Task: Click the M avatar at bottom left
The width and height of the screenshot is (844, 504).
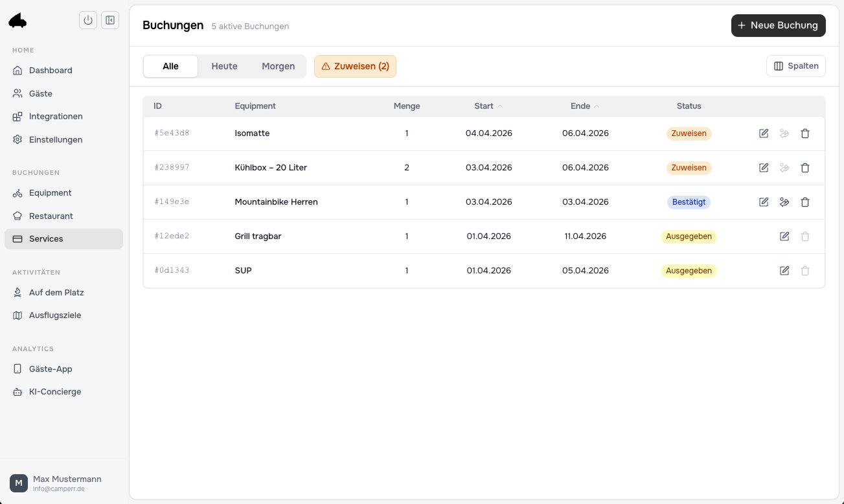Action: (x=19, y=483)
